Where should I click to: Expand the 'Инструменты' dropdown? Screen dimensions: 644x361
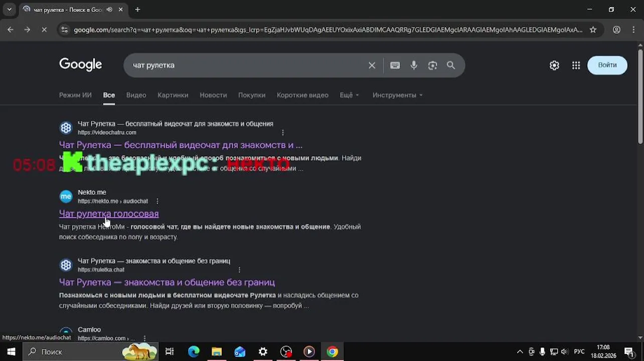397,95
